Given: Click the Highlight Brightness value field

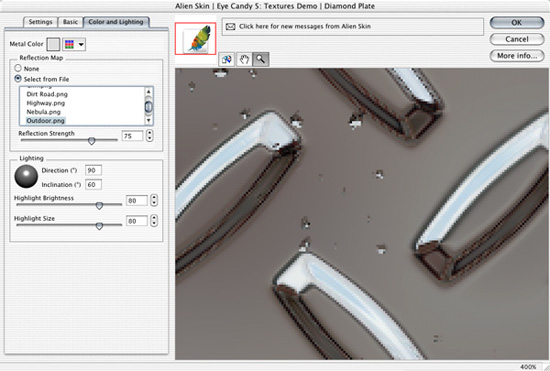Looking at the screenshot, I should click(137, 201).
